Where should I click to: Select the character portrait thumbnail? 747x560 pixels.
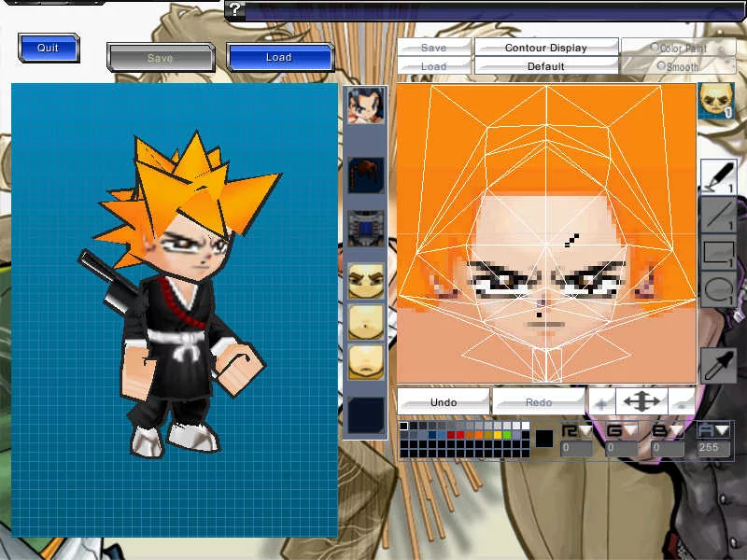(x=365, y=105)
